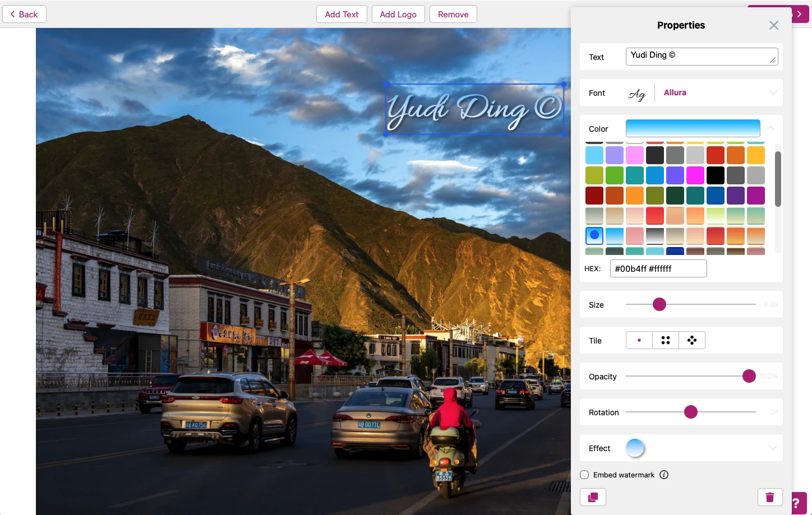Pick the bright magenta color swatch
The height and width of the screenshot is (515, 812).
(695, 175)
